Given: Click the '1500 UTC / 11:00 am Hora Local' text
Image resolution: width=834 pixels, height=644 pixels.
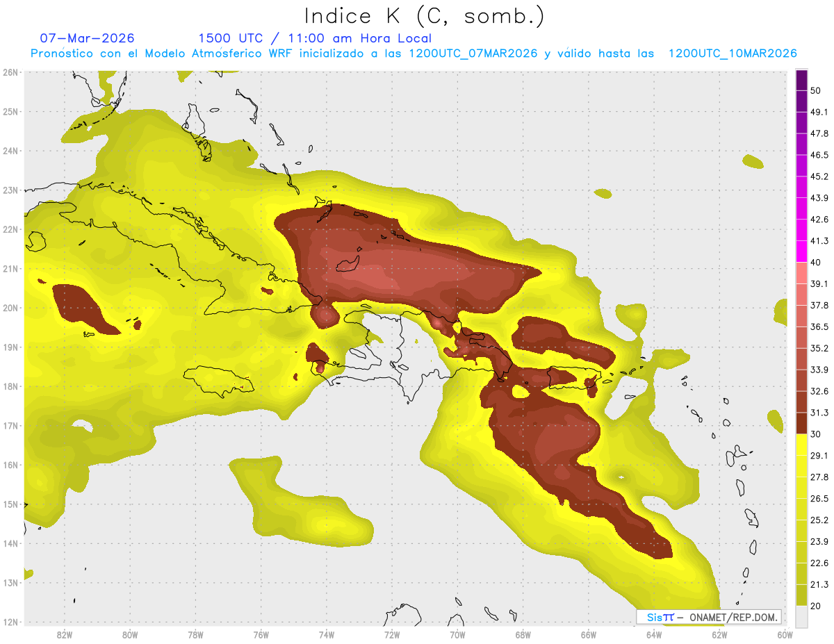Looking at the screenshot, I should coord(315,39).
